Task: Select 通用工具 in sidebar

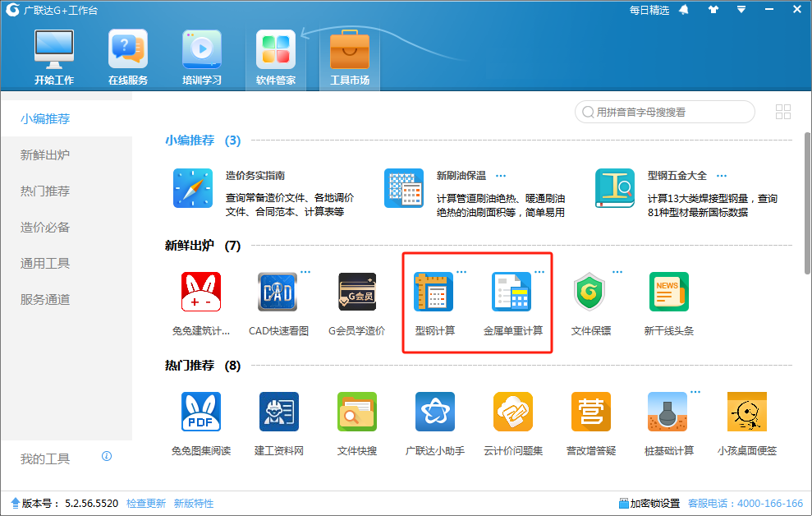Action: [x=67, y=263]
